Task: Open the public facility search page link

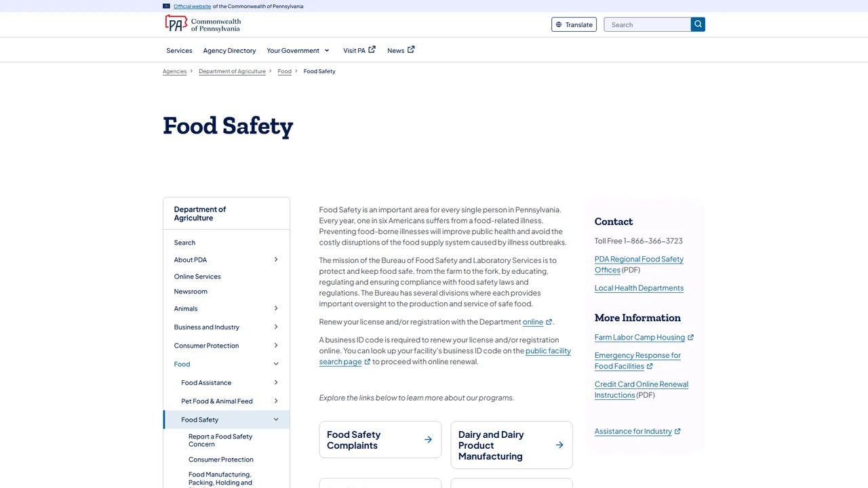Action: pyautogui.click(x=445, y=357)
